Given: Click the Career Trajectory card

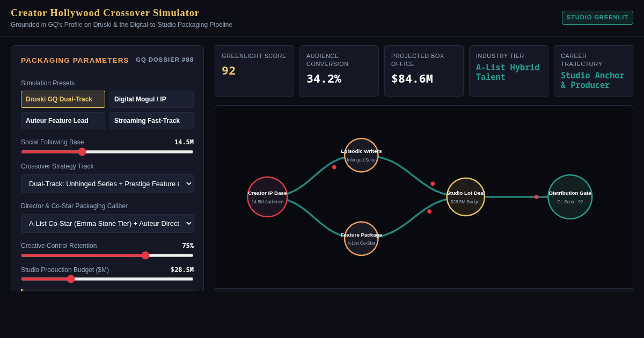Looking at the screenshot, I should tap(594, 71).
